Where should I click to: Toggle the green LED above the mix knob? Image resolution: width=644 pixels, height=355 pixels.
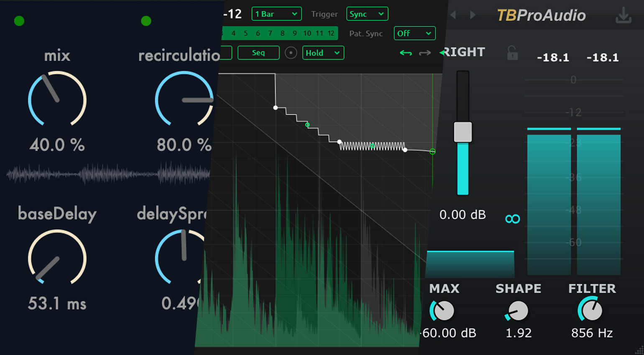tap(19, 21)
